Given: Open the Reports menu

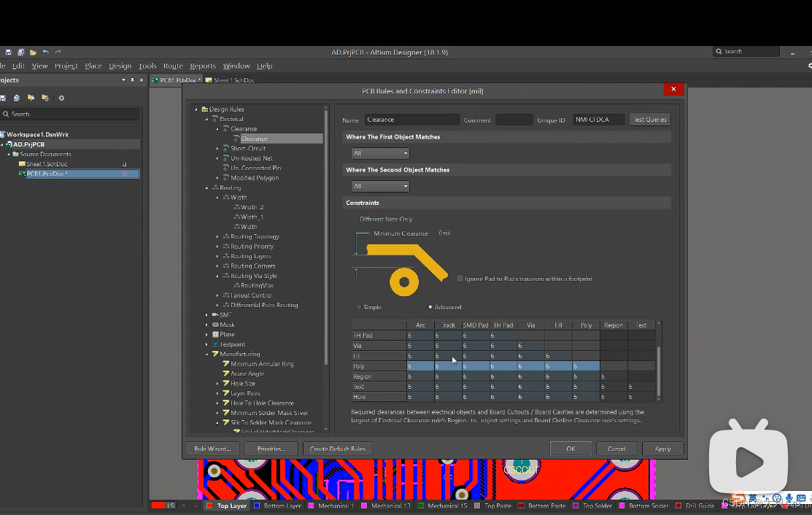Looking at the screenshot, I should (203, 66).
